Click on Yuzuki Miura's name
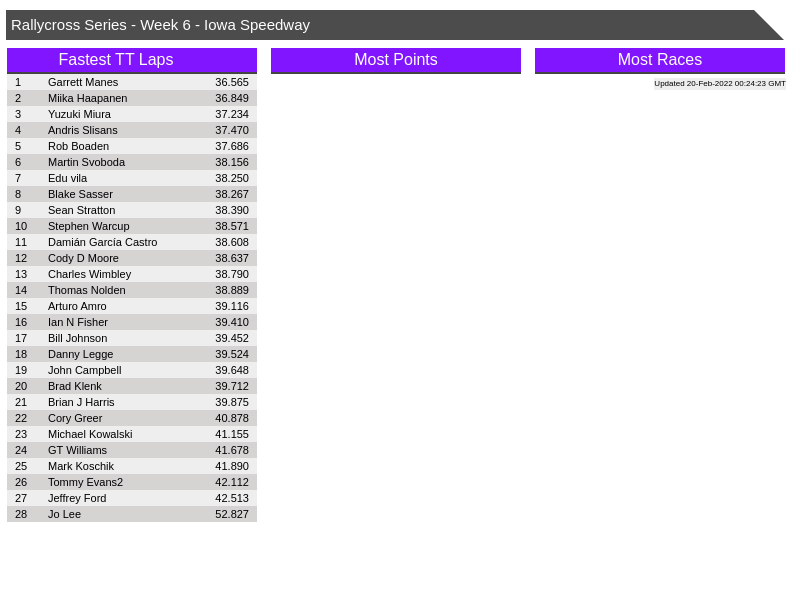 [79, 114]
